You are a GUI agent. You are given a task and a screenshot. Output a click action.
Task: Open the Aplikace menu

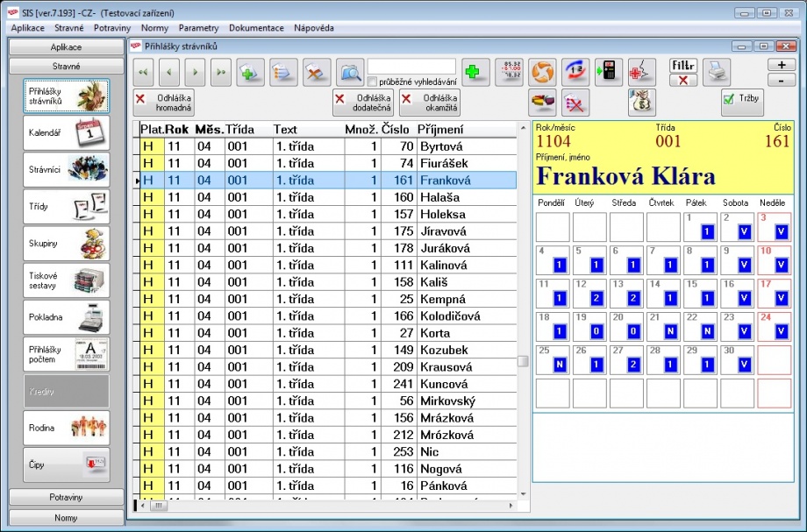tap(28, 28)
